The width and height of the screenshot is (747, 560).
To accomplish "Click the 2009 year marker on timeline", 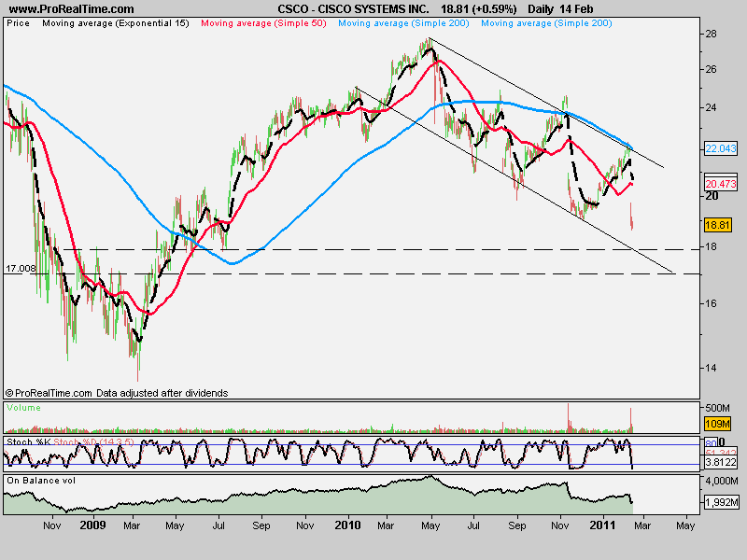I will pyautogui.click(x=92, y=525).
